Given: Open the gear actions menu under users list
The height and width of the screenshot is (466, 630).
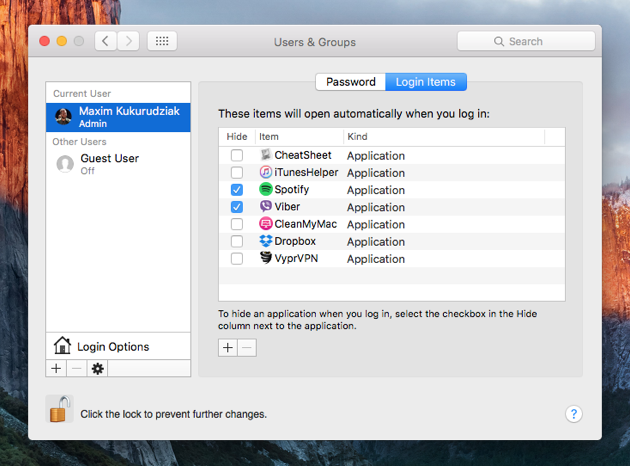Looking at the screenshot, I should tap(98, 368).
